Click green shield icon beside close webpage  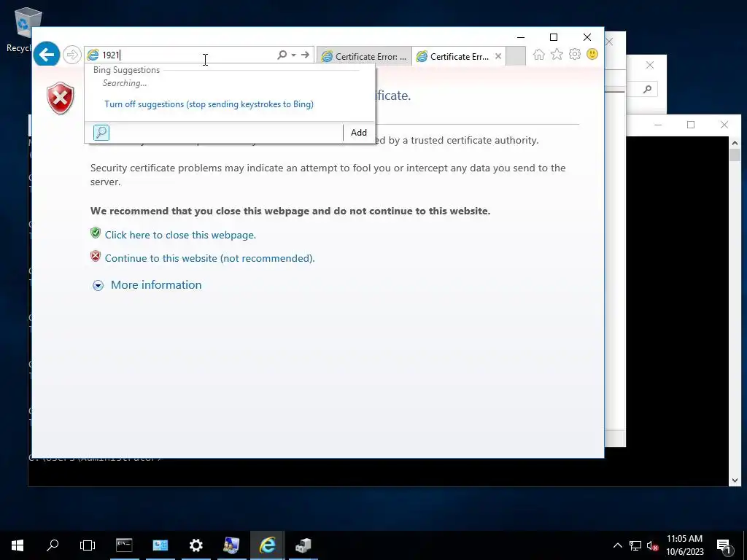(96, 233)
